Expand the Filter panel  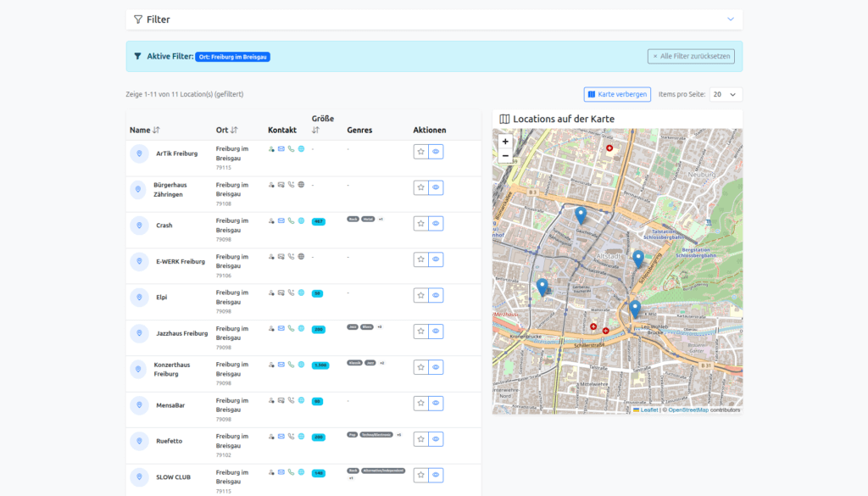(434, 20)
